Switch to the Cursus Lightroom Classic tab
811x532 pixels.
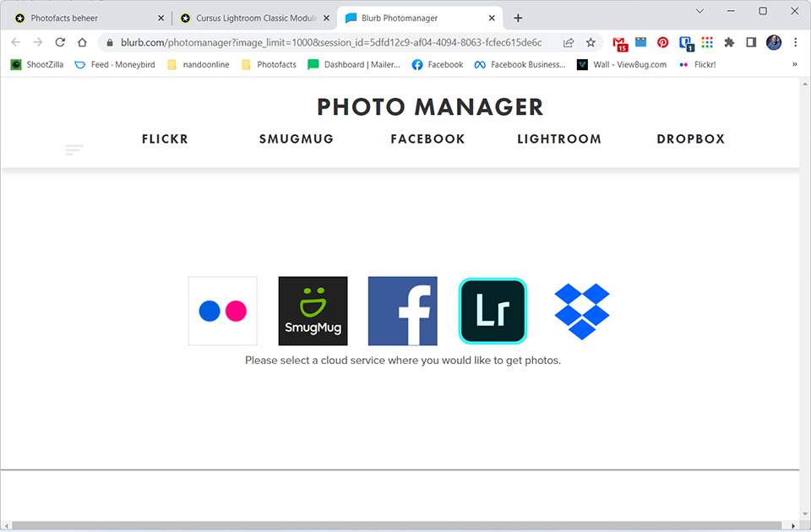pyautogui.click(x=255, y=18)
